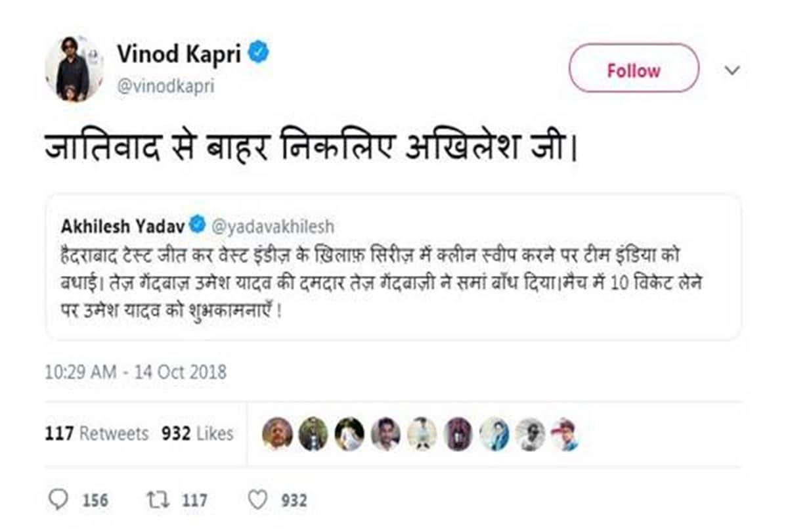Click the heart icon to like
The height and width of the screenshot is (532, 788).
pos(259,500)
